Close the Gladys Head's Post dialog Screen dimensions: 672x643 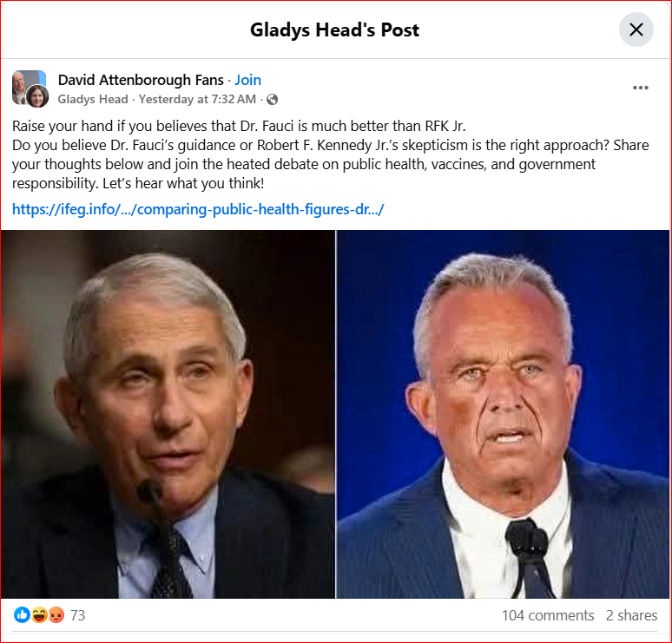(636, 30)
